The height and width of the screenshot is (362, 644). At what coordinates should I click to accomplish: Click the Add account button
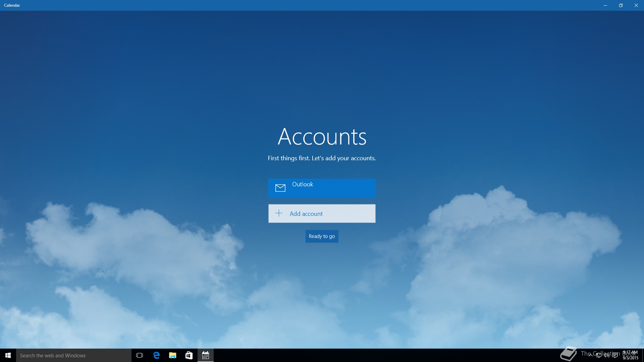(x=322, y=214)
